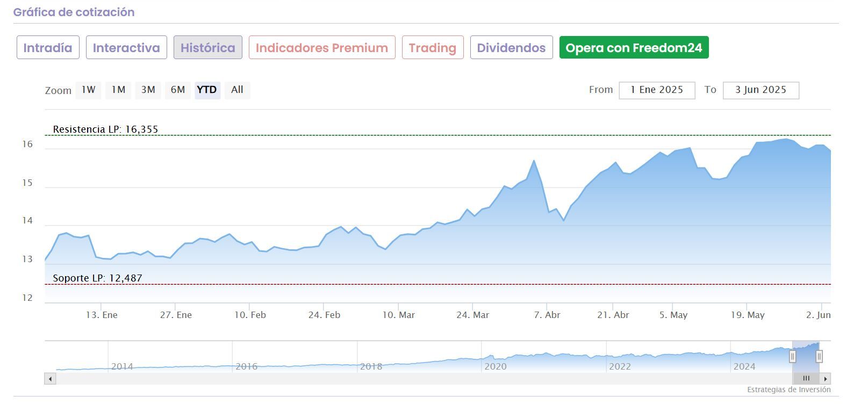
Task: Open the Intradía chart tab
Action: [48, 48]
